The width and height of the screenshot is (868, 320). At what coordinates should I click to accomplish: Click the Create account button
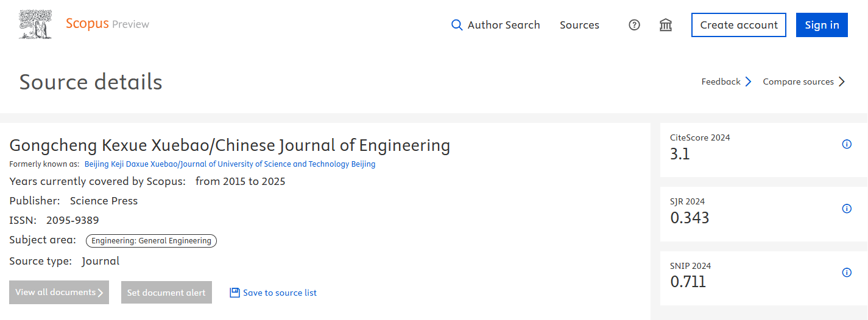click(x=738, y=25)
